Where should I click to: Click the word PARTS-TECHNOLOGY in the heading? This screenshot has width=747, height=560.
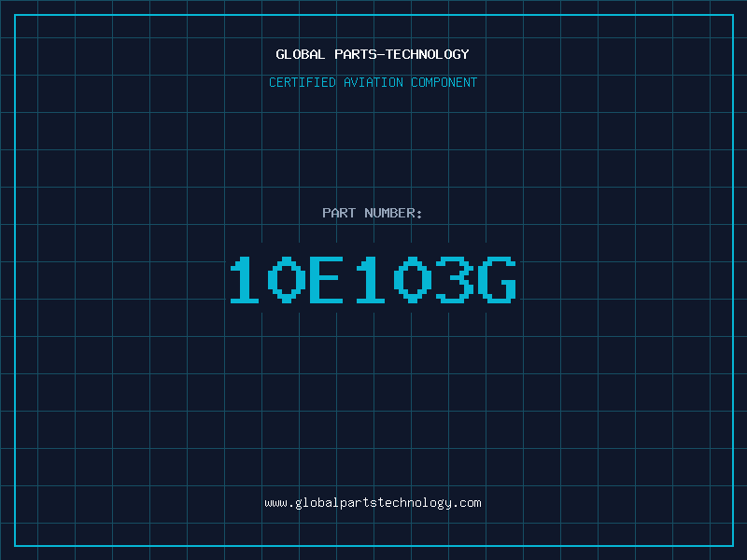pyautogui.click(x=402, y=54)
